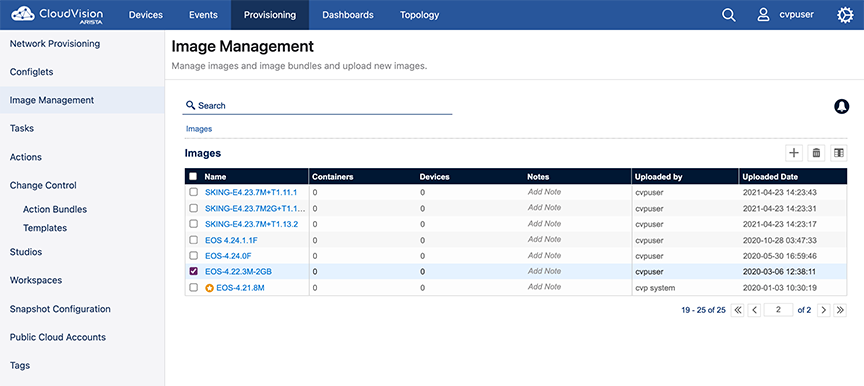
Task: Uncheck the EOS-4.22.3M-2GB checkbox
Action: tap(193, 271)
